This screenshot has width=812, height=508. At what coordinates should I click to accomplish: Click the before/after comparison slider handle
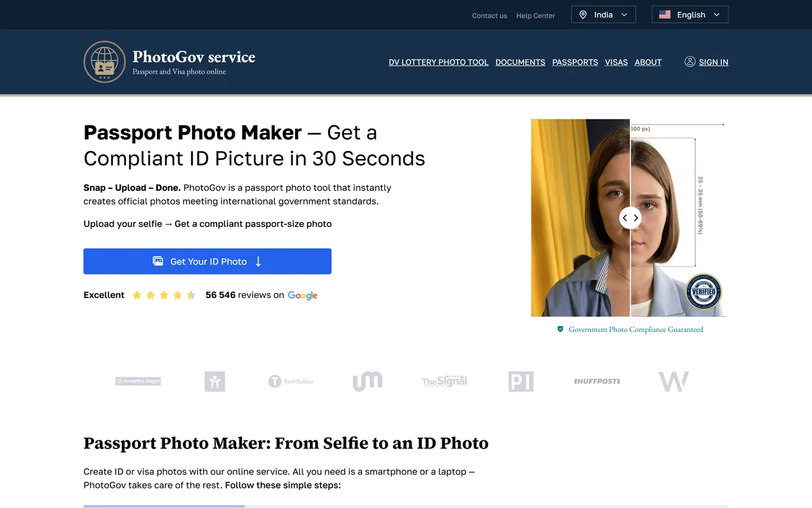pyautogui.click(x=630, y=217)
